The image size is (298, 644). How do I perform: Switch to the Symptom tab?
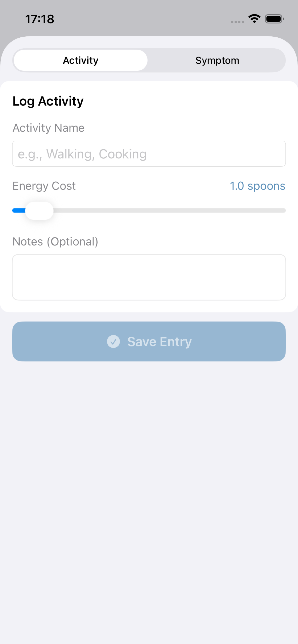pos(217,61)
